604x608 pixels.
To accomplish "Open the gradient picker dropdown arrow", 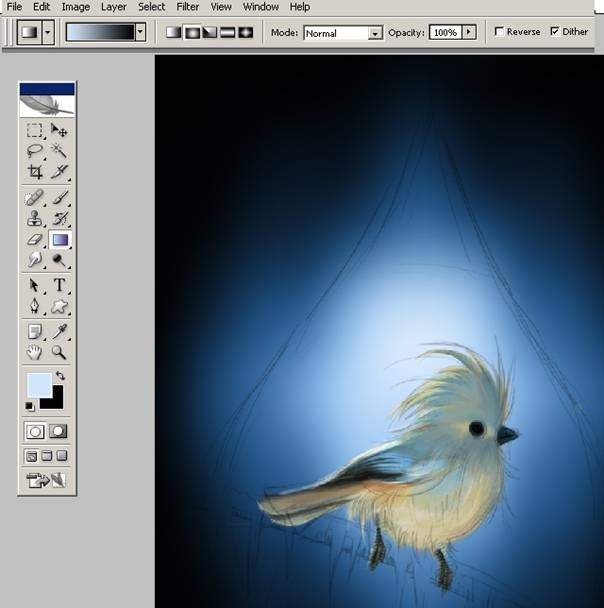I will tap(140, 32).
